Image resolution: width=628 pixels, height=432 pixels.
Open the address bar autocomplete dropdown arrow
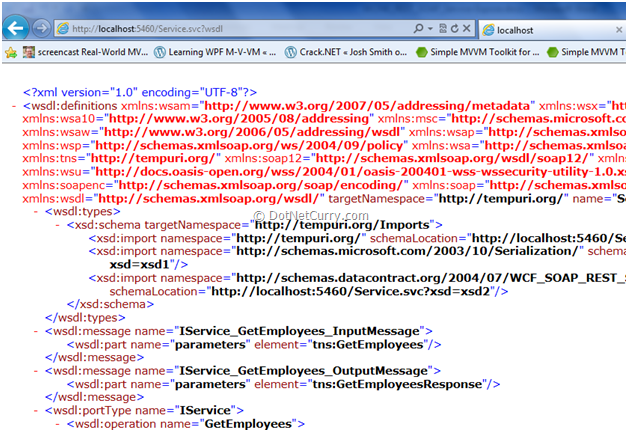431,28
